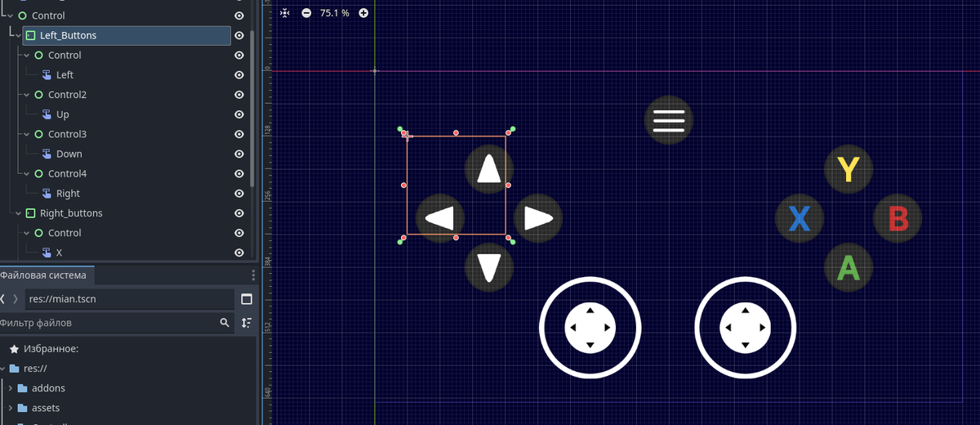Select the red B button on canvas
This screenshot has height=425, width=980.
click(x=898, y=219)
